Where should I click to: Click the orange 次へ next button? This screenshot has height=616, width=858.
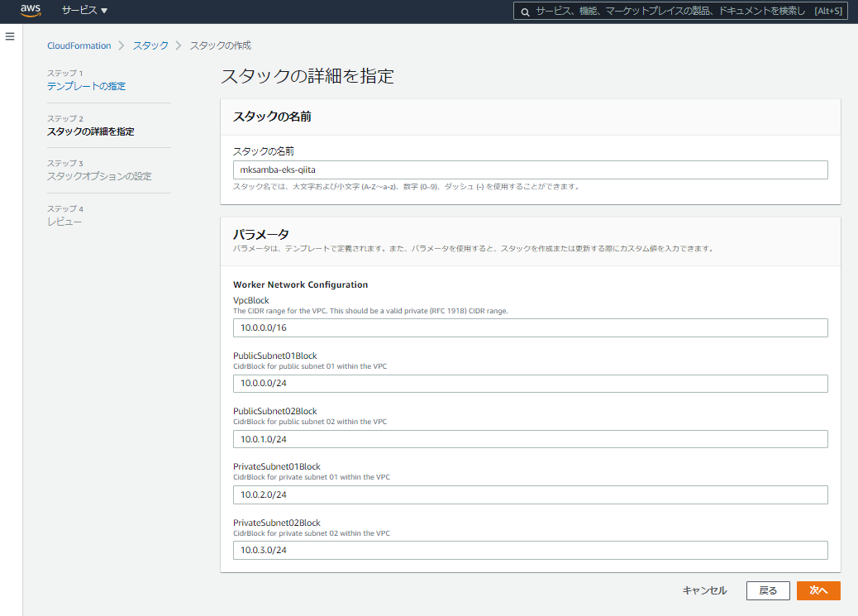[x=818, y=591]
